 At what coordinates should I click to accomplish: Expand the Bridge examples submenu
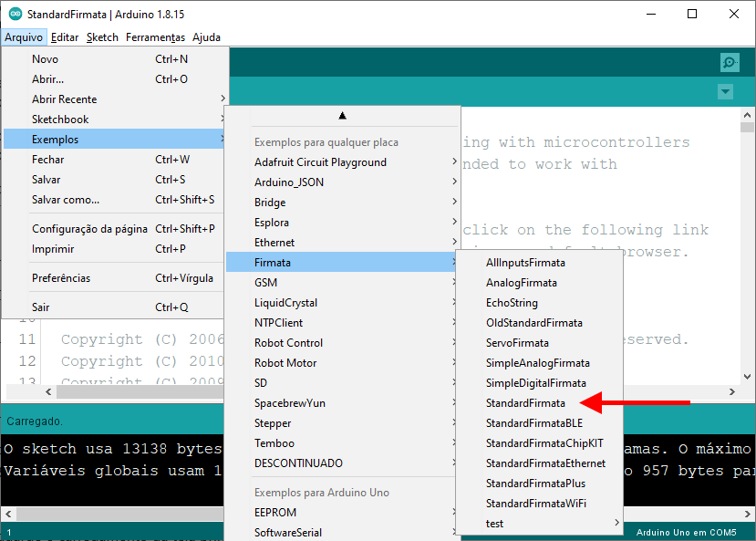[x=342, y=203]
